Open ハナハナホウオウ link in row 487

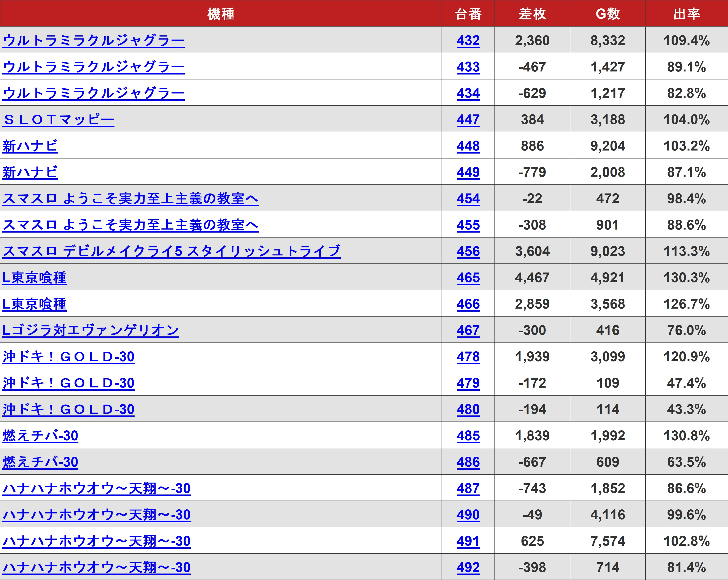pos(97,488)
